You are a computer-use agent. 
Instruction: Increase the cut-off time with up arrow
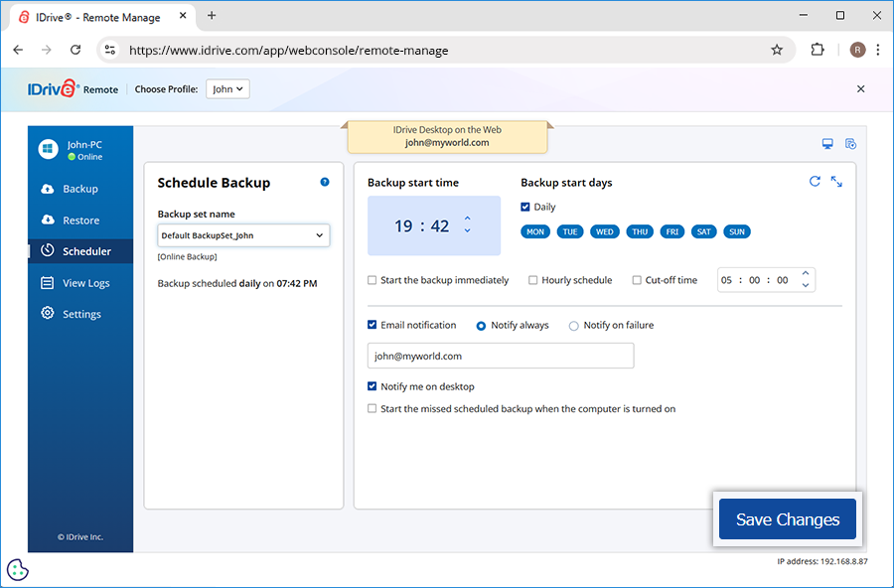[x=805, y=273]
